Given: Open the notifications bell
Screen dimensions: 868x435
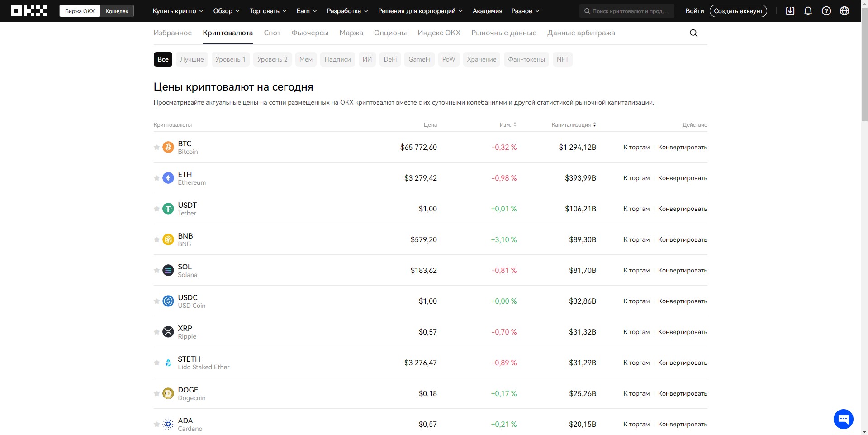Looking at the screenshot, I should [808, 11].
